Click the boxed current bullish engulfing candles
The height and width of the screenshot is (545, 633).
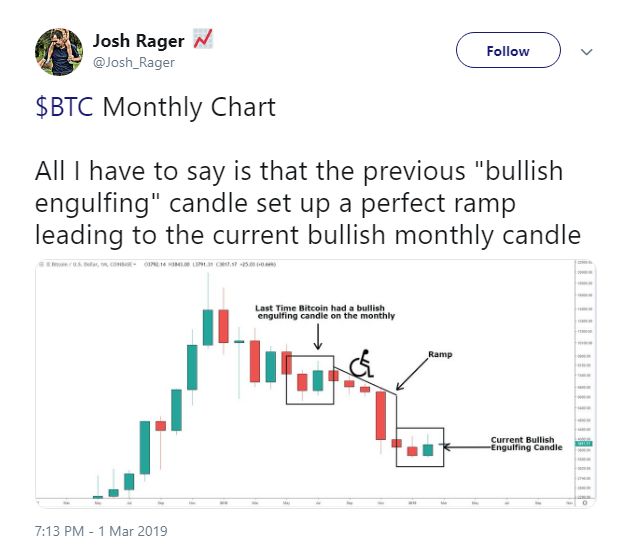(419, 447)
